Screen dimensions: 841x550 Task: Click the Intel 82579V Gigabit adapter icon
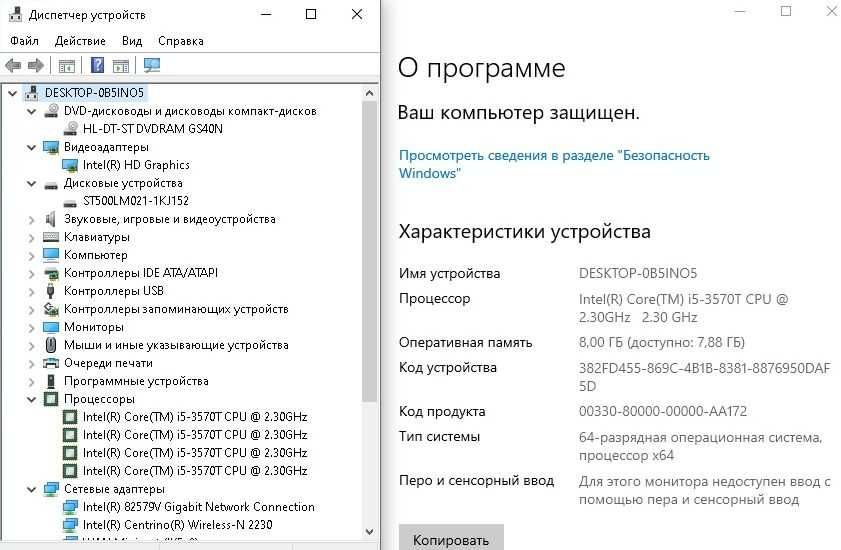click(70, 507)
